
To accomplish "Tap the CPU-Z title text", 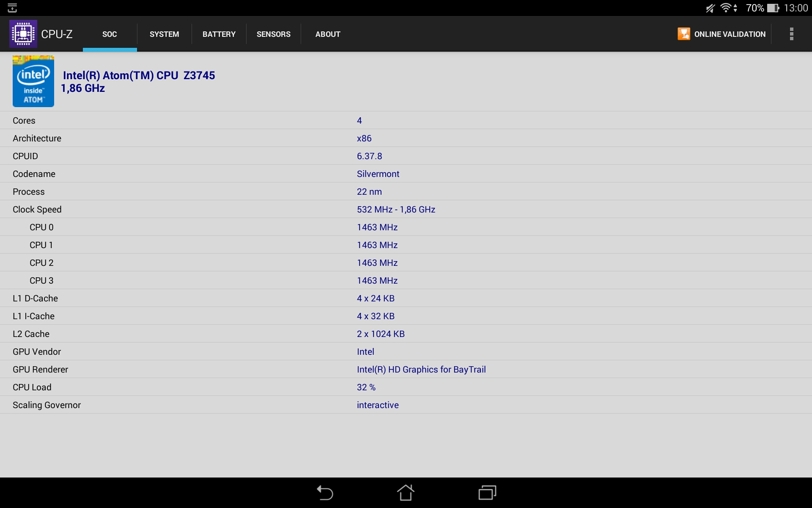I will (x=57, y=34).
